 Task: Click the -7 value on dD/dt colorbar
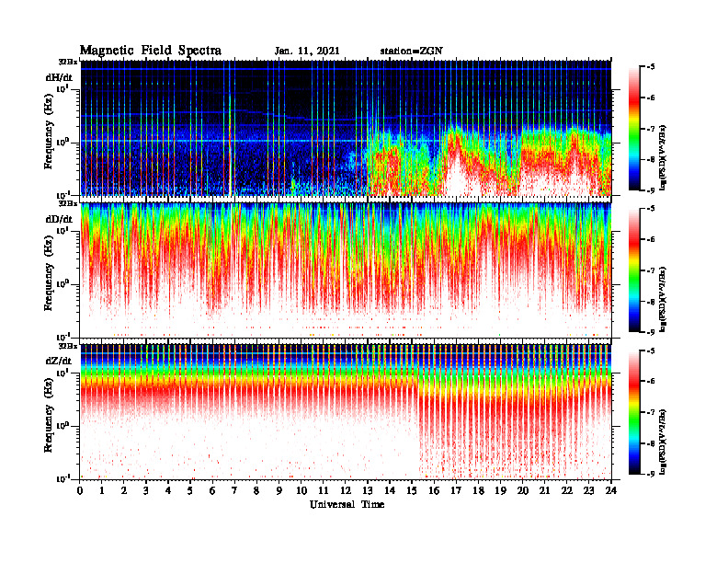pyautogui.click(x=651, y=270)
